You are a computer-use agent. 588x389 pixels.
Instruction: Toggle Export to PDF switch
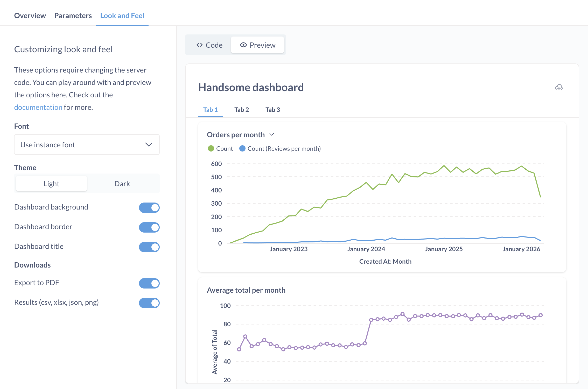[x=149, y=283]
